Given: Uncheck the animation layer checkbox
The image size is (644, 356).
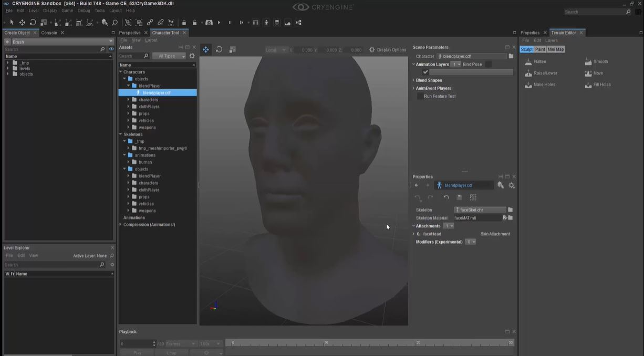Looking at the screenshot, I should click(425, 72).
